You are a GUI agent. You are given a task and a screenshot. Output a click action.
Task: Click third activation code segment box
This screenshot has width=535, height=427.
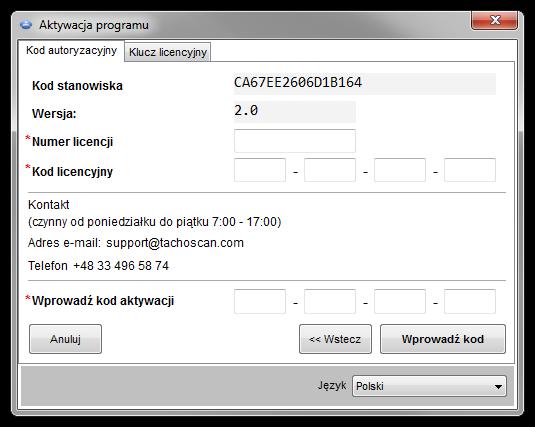[400, 301]
